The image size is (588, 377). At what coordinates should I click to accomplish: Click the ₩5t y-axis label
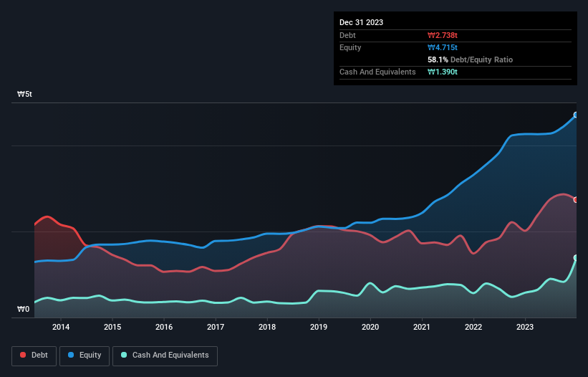tap(25, 94)
